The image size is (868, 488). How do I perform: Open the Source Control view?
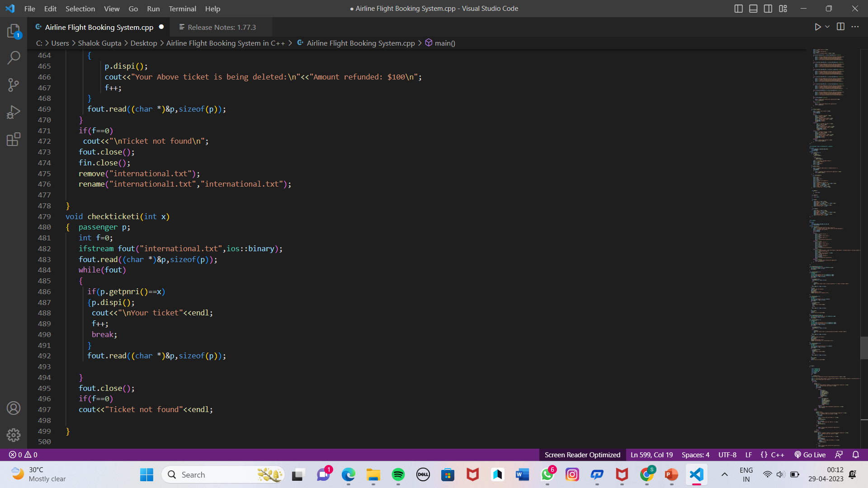[14, 85]
